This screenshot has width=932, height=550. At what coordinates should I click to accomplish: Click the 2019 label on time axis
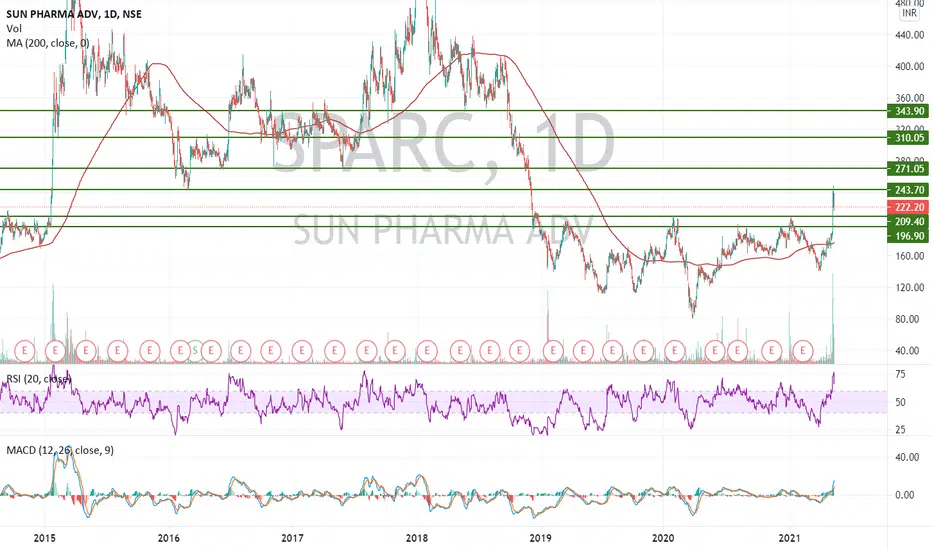(x=540, y=538)
